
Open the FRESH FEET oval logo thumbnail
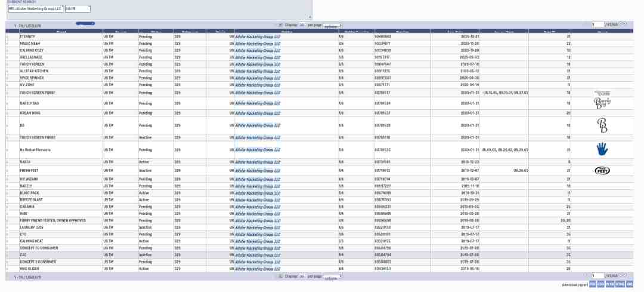[x=602, y=170]
